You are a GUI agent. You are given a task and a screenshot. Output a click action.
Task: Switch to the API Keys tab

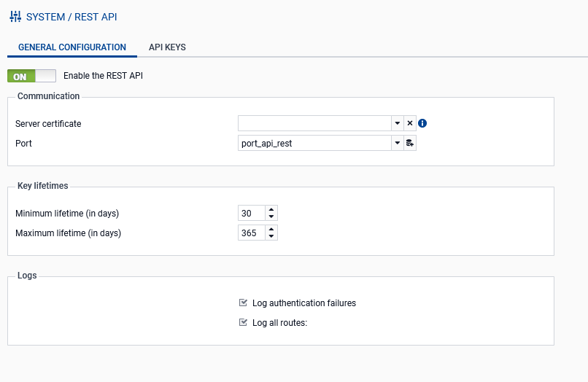pos(167,47)
